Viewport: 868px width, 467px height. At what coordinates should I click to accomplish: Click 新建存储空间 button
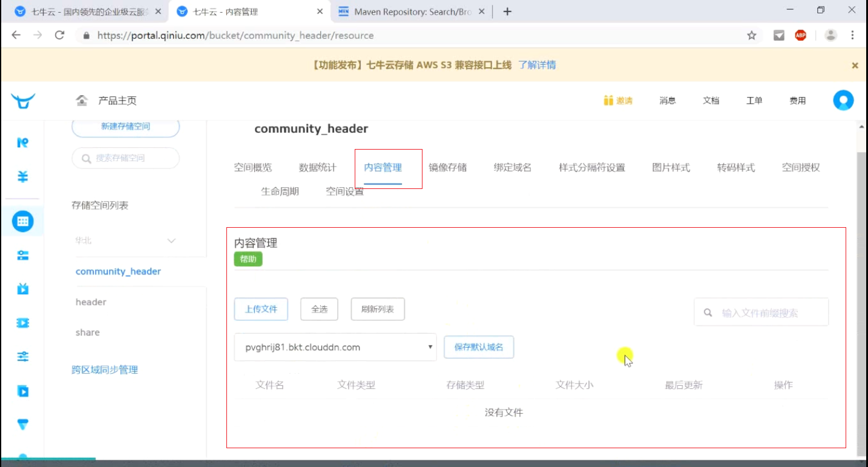[126, 127]
